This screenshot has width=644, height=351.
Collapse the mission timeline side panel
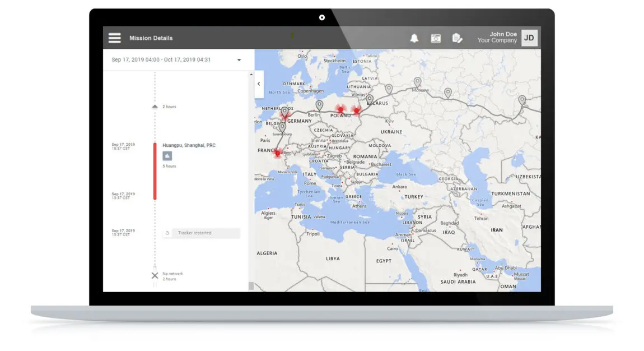pos(259,84)
